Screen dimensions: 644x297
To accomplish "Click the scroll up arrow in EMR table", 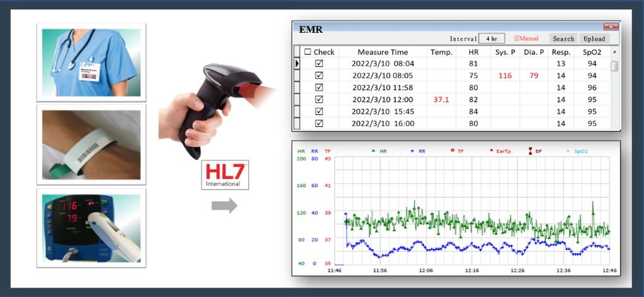I will tap(615, 52).
